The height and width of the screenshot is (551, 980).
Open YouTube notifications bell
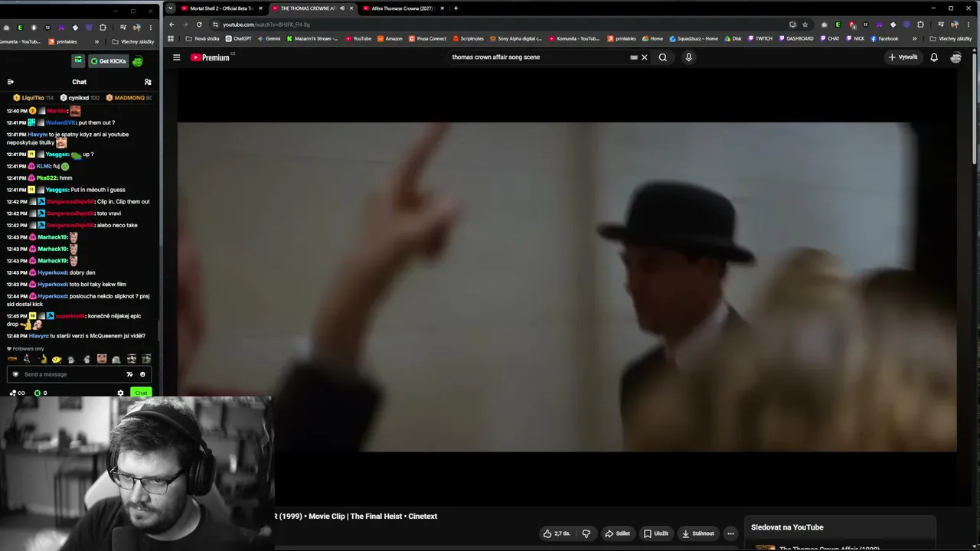pos(934,57)
